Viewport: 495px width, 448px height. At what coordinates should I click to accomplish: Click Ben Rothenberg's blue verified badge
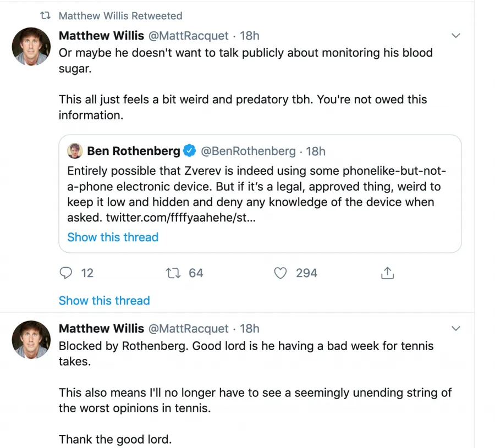pyautogui.click(x=190, y=151)
